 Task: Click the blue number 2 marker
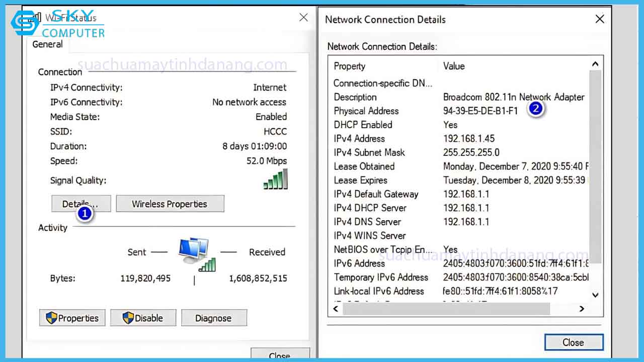tap(536, 108)
